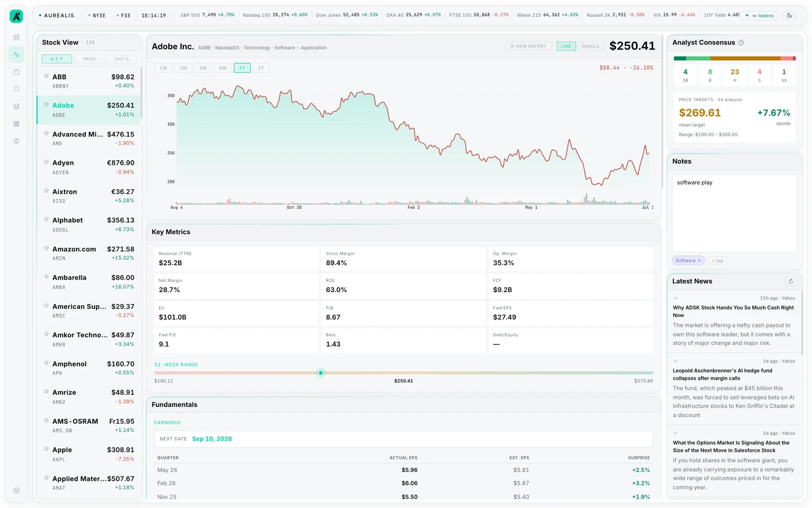
Task: Click the 23 Hold rating count
Action: [735, 75]
